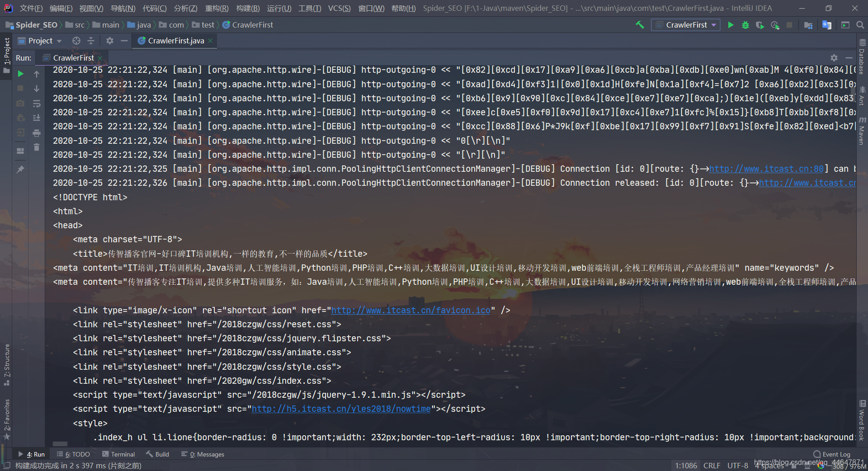
Task: Open the h5.itcast.cn nowtime link
Action: 341,409
